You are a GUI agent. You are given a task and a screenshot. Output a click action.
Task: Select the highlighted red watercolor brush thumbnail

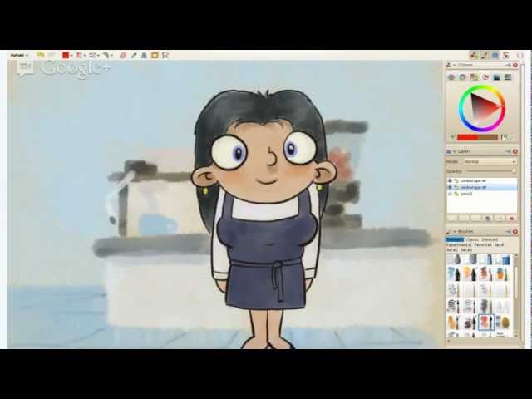click(485, 322)
